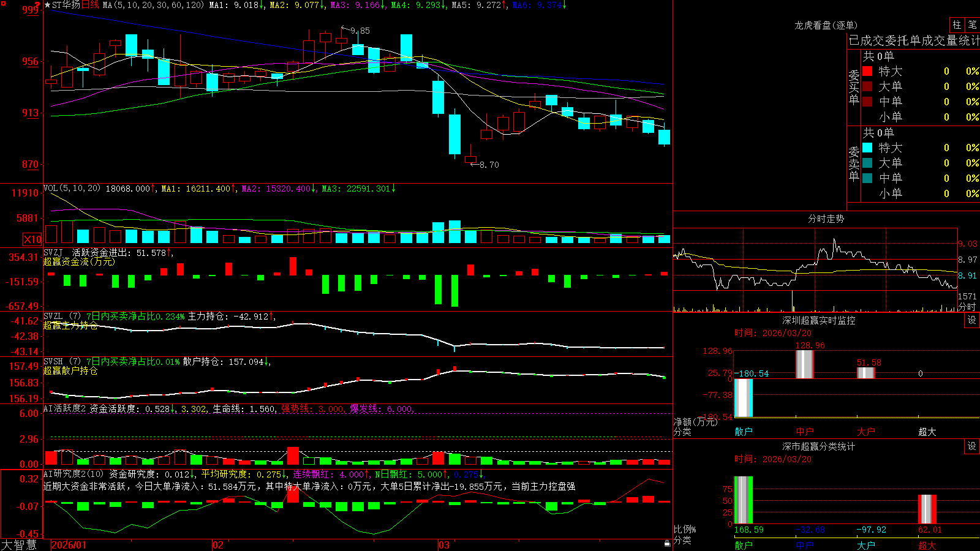Viewport: 980px width, 551px height.
Task: Click the 分时走势 panel title
Action: click(x=826, y=219)
